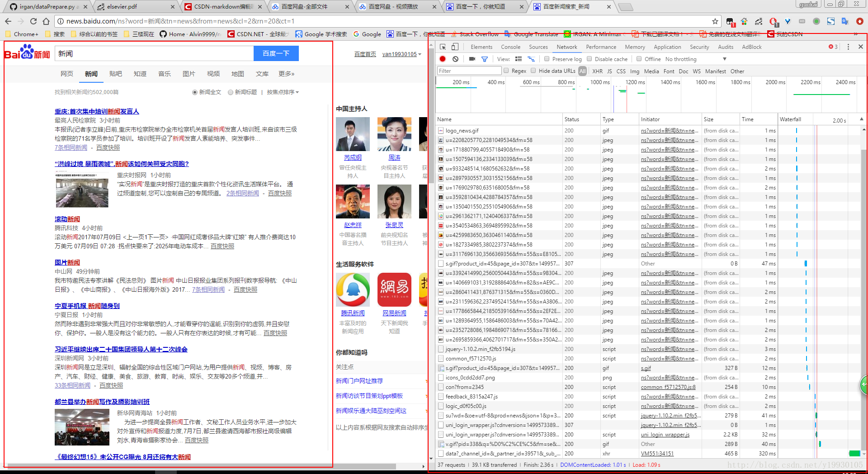
Task: Click the browser address bar URL
Action: tap(180, 21)
